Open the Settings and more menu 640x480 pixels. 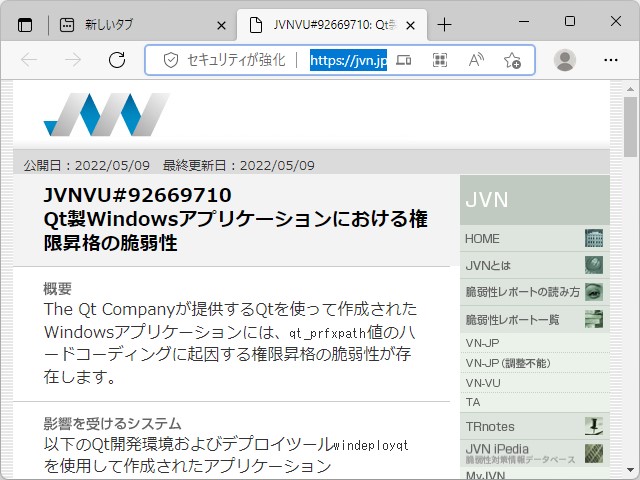pyautogui.click(x=611, y=60)
